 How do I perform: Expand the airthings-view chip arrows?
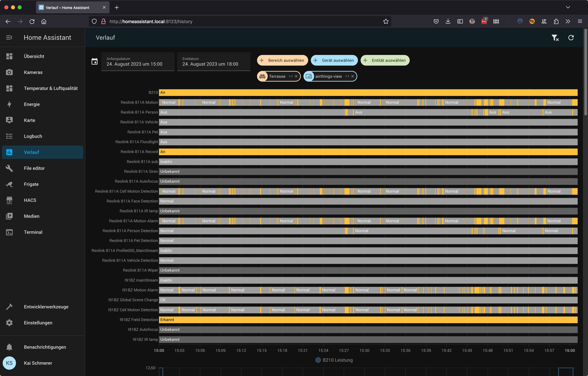(347, 76)
